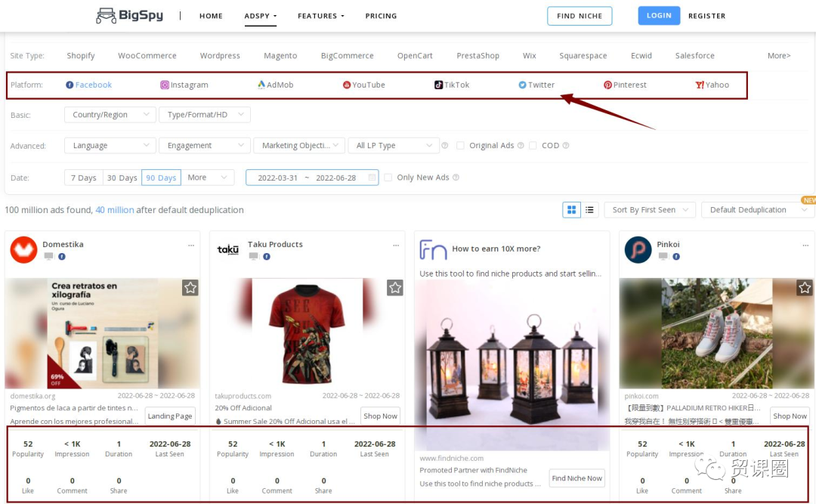This screenshot has height=504, width=816.
Task: Click the LOGIN button
Action: pyautogui.click(x=659, y=16)
